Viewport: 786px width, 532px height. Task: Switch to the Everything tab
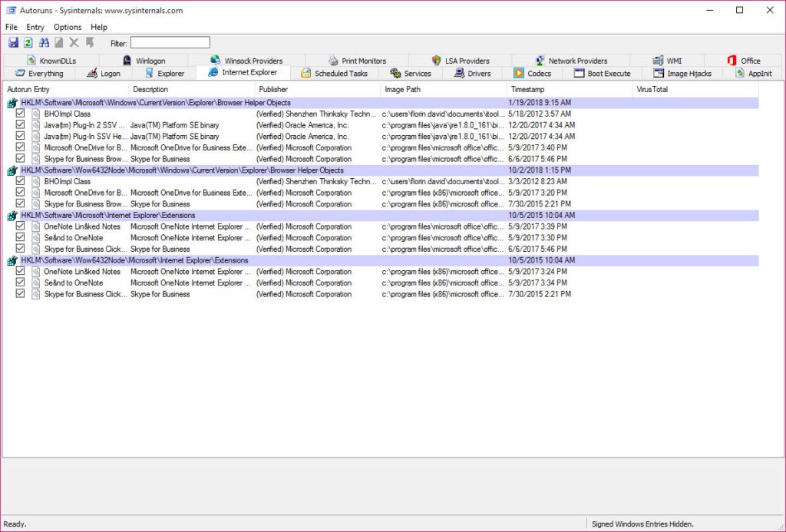(39, 73)
